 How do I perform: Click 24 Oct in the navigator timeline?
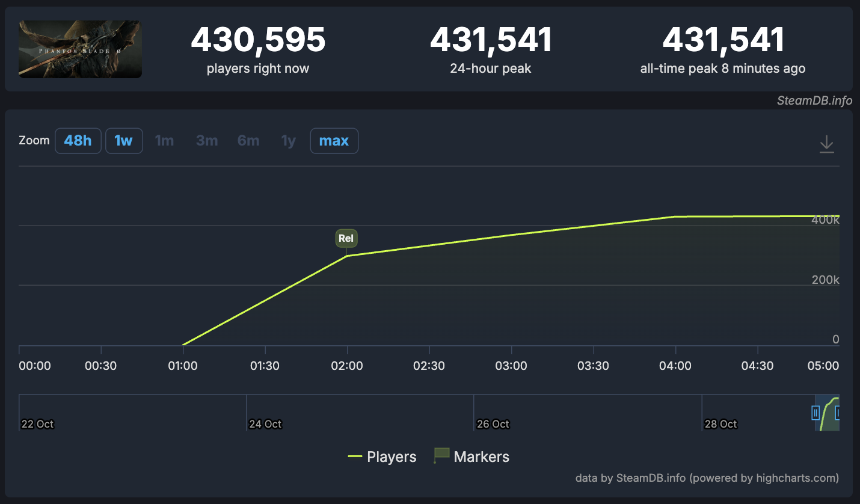click(x=265, y=424)
